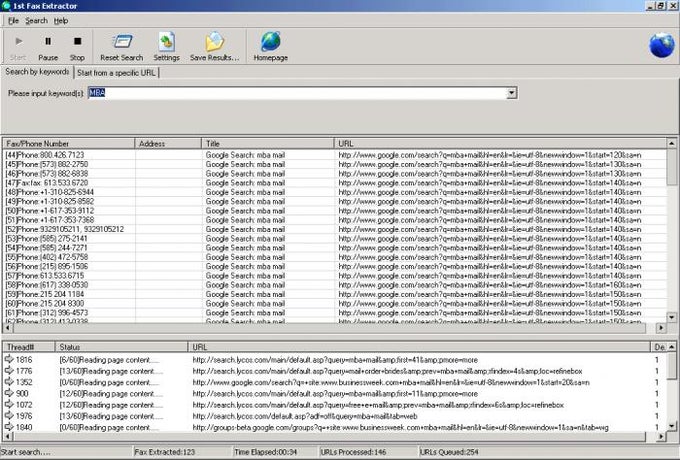The image size is (680, 460).
Task: Click the arrow icon for thread 1352
Action: (9, 382)
